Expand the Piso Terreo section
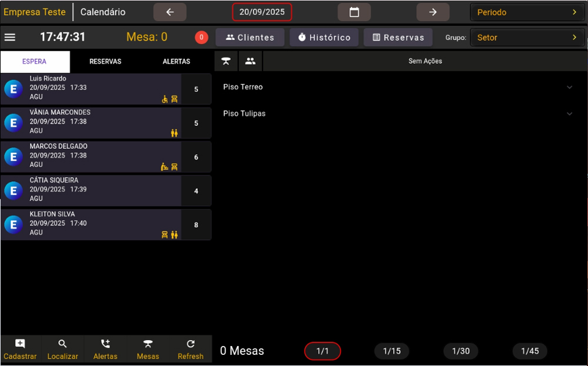This screenshot has width=588, height=366. (x=398, y=87)
